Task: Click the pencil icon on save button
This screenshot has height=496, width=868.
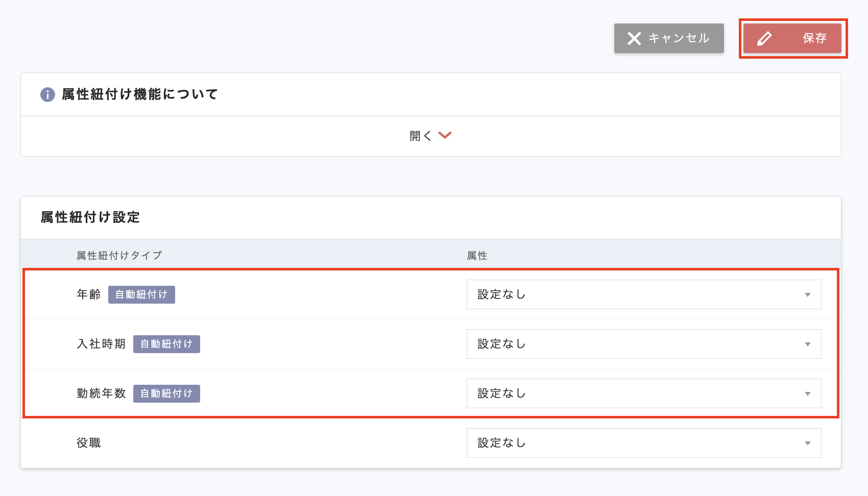Action: [764, 38]
